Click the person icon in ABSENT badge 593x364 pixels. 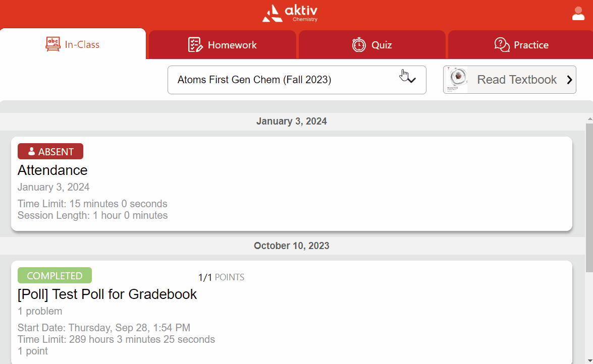tap(31, 151)
